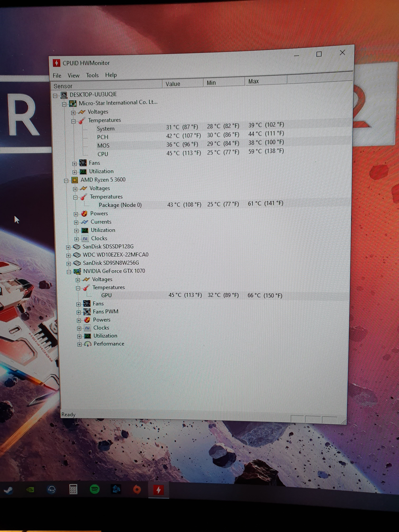Click the GPU Performance gauge icon

click(x=88, y=344)
